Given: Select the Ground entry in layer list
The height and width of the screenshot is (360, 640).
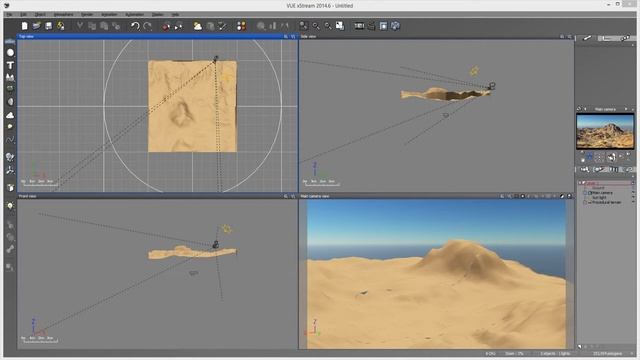Looking at the screenshot, I should [x=598, y=188].
